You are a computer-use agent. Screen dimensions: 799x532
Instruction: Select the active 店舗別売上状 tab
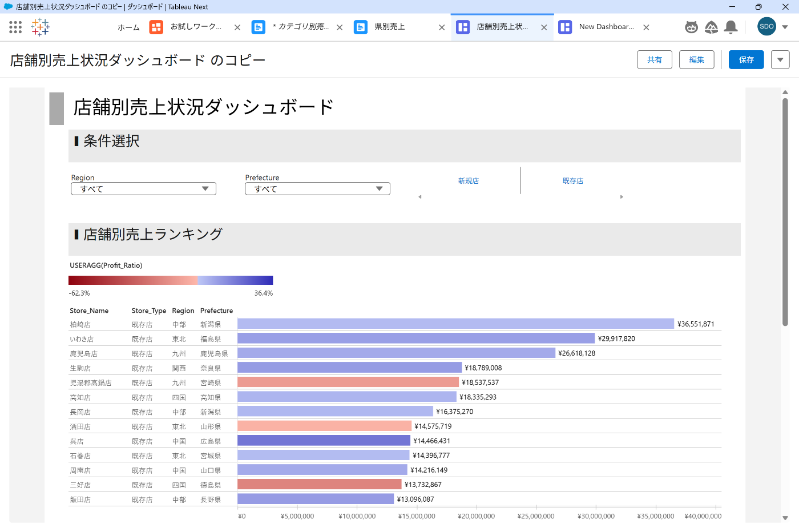[502, 27]
